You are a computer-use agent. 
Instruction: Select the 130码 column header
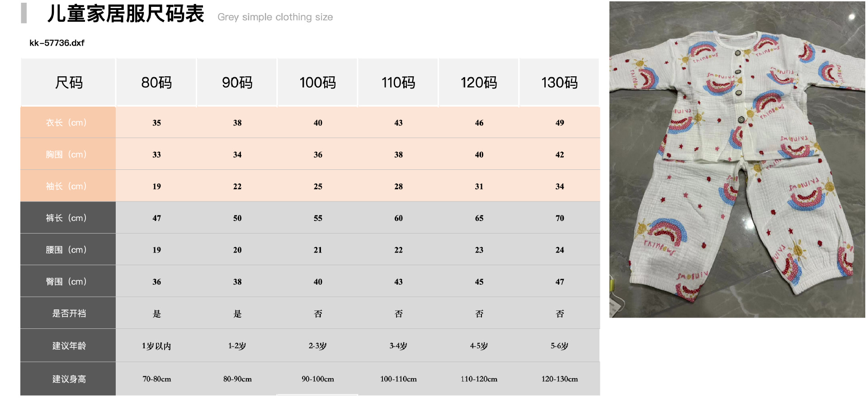559,83
